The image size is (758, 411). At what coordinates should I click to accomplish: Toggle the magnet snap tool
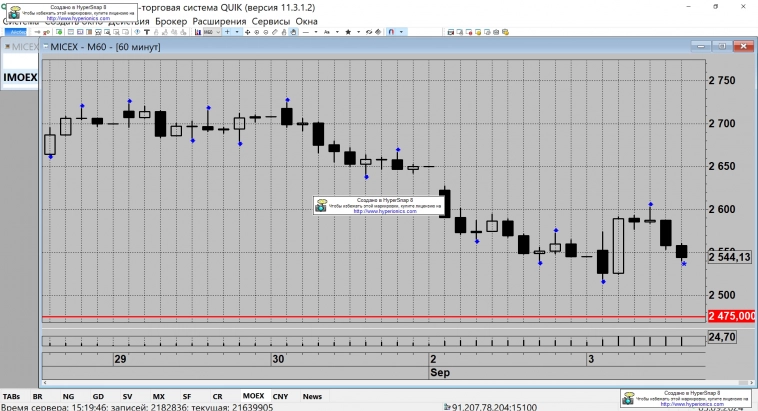[392, 32]
